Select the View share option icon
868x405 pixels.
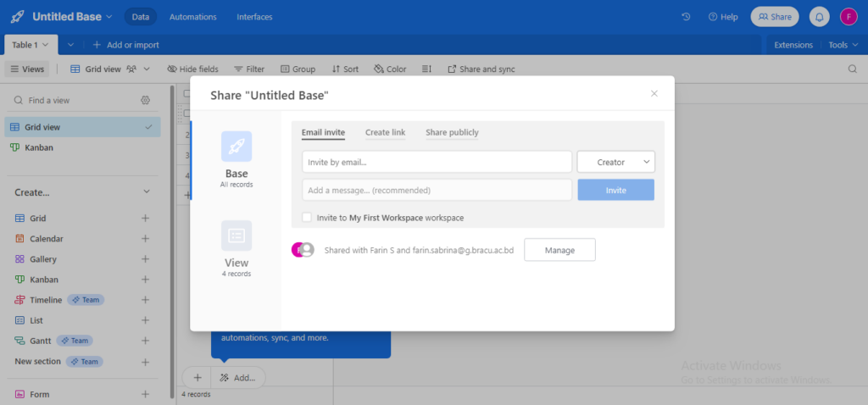236,236
